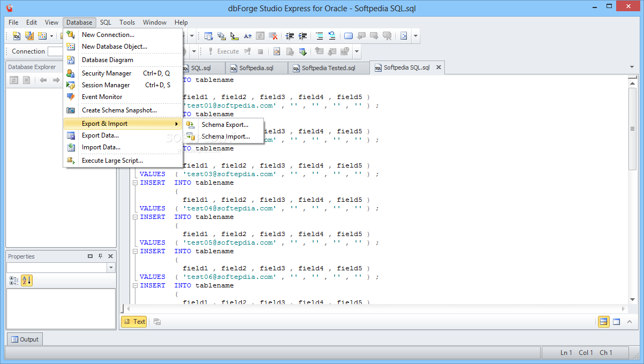Click the Event Monitor lightning icon
Image resolution: width=644 pixels, height=364 pixels.
[x=71, y=97]
